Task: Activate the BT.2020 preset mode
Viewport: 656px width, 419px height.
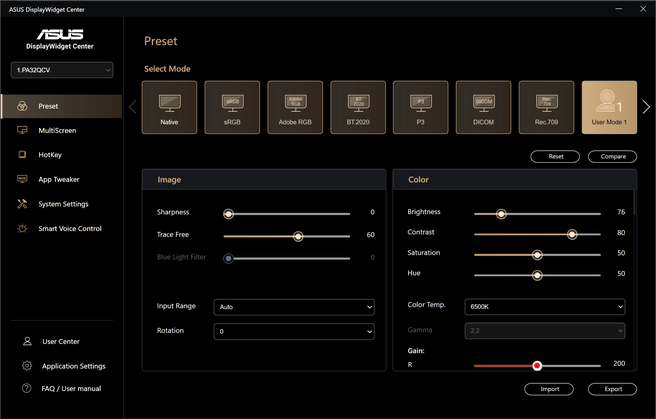Action: [358, 107]
